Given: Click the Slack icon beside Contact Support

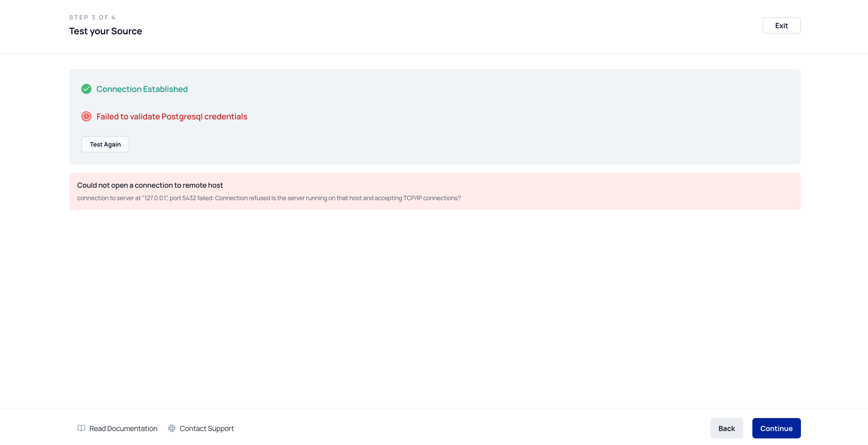Looking at the screenshot, I should 172,428.
